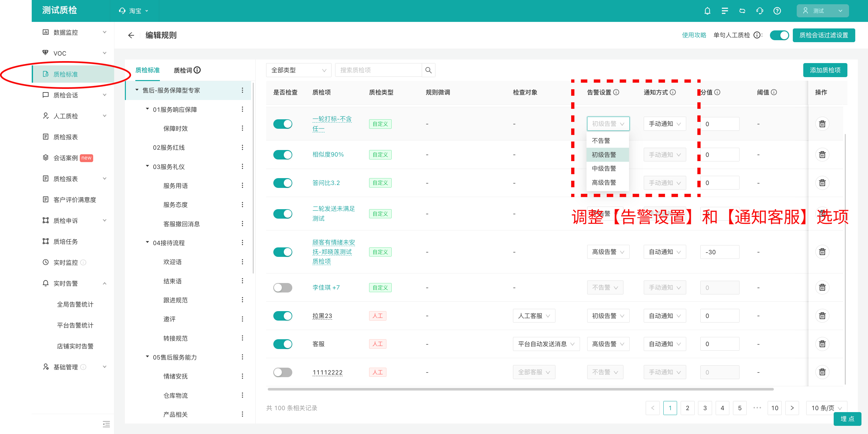Select 高级告警 in the alert dropdown list

[x=607, y=183]
